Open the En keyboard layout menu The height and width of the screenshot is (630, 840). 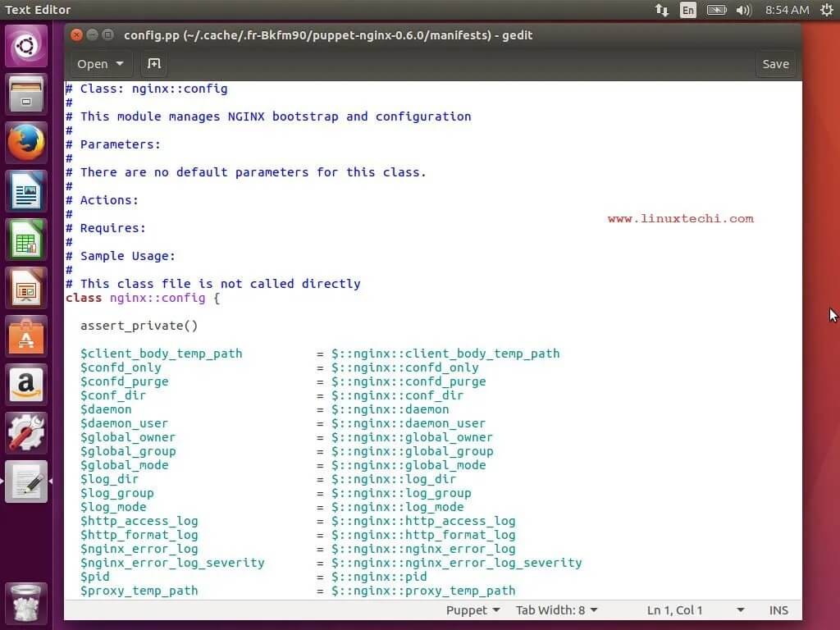coord(687,10)
